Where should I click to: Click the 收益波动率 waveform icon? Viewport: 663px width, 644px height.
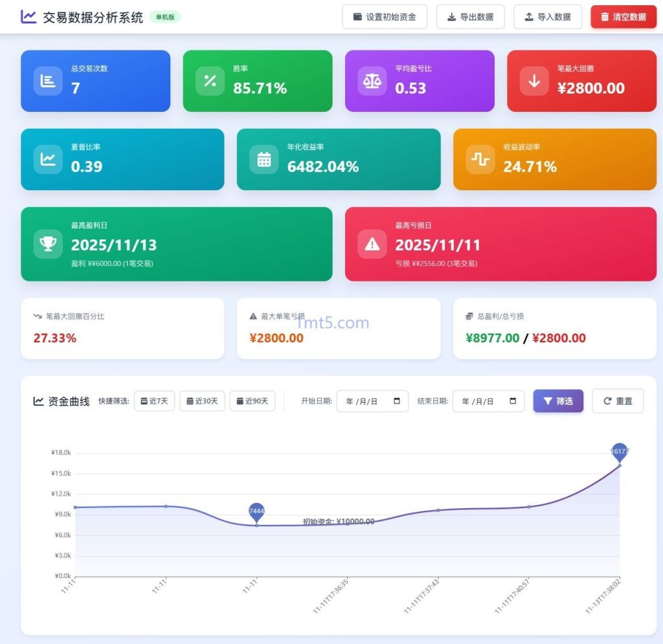pos(479,159)
